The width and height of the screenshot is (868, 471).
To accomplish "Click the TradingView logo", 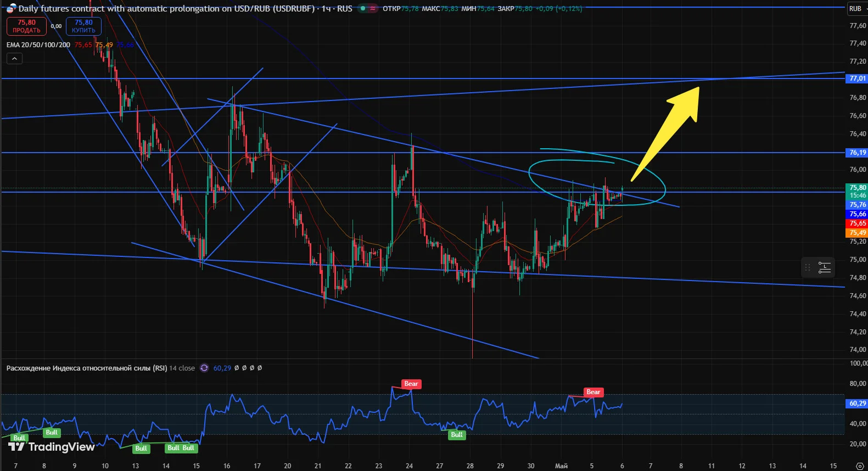I will (52, 447).
